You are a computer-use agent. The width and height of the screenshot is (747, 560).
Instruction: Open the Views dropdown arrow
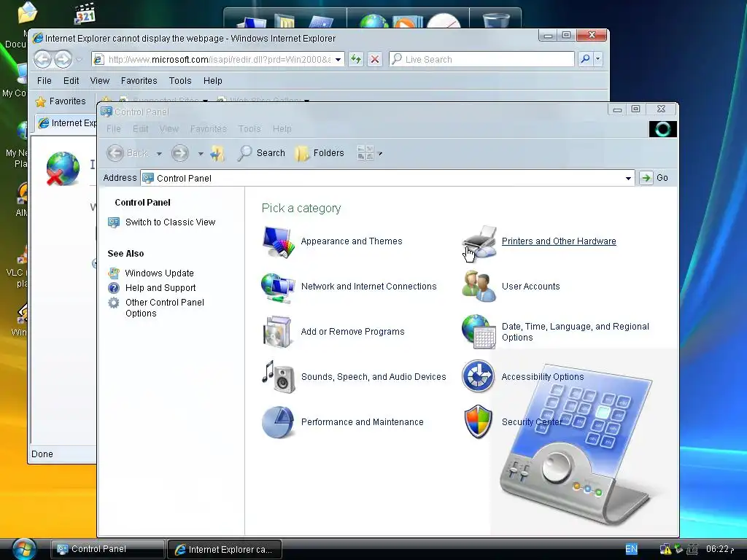click(380, 154)
